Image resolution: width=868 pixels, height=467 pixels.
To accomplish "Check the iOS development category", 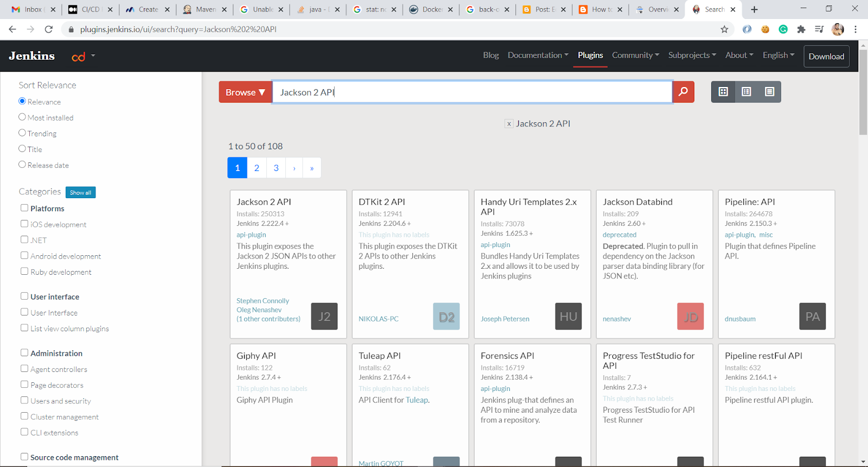I will pos(24,223).
